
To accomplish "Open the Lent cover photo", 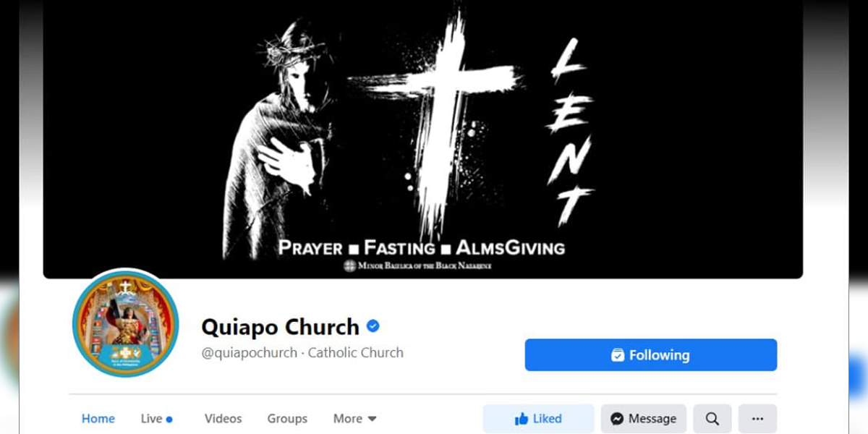I will [423, 139].
